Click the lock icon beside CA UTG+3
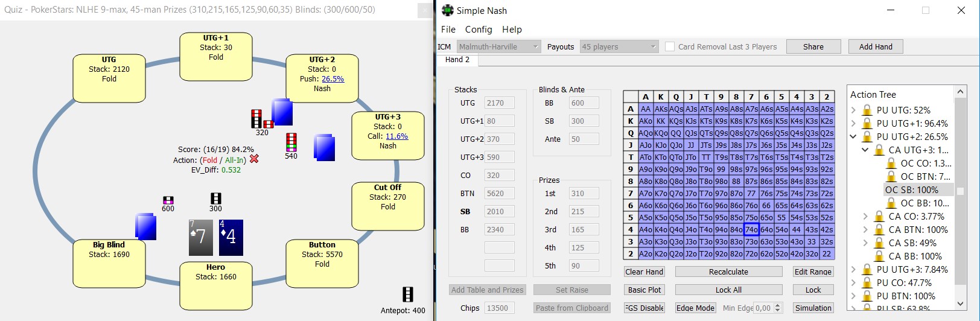This screenshot has height=321, width=980. pos(879,150)
